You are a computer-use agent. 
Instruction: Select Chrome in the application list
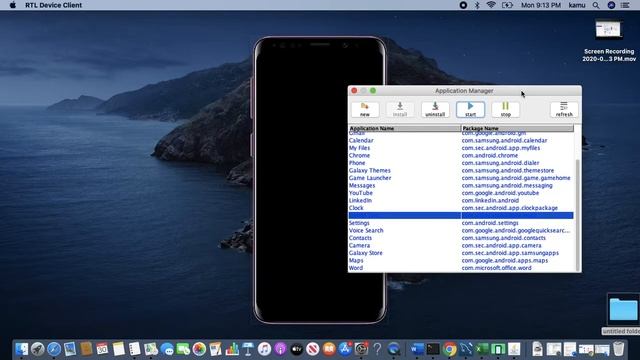click(x=461, y=156)
